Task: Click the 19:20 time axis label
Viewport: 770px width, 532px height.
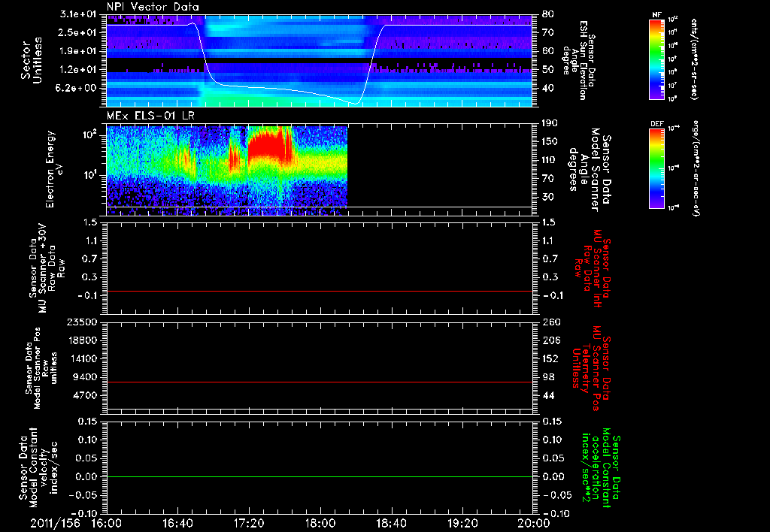Action: [x=462, y=523]
